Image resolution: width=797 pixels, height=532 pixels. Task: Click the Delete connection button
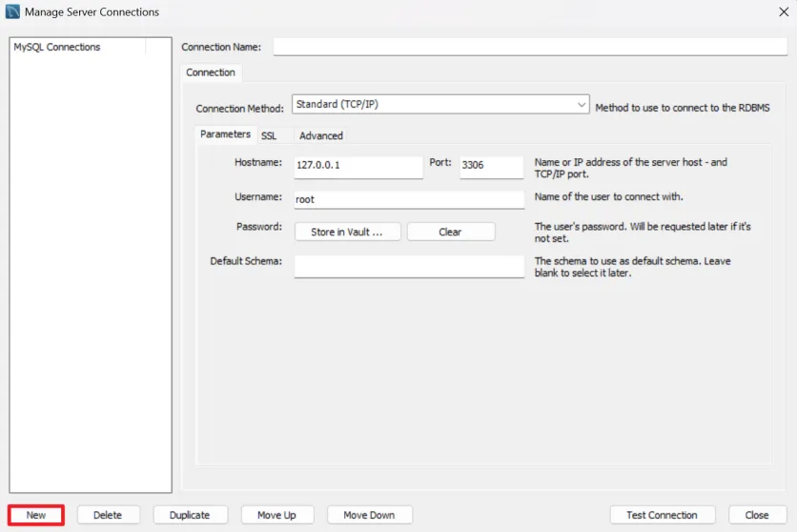[108, 515]
